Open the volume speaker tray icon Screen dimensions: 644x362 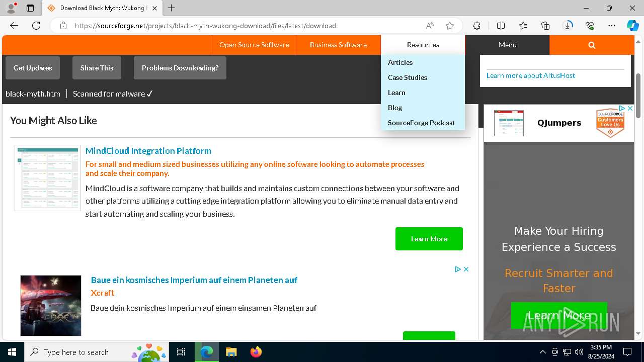pyautogui.click(x=579, y=352)
